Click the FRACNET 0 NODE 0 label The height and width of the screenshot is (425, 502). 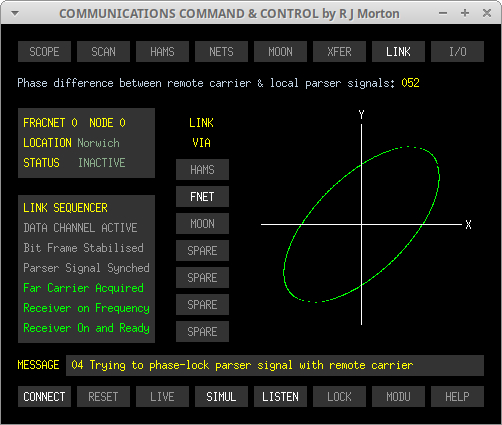[74, 123]
